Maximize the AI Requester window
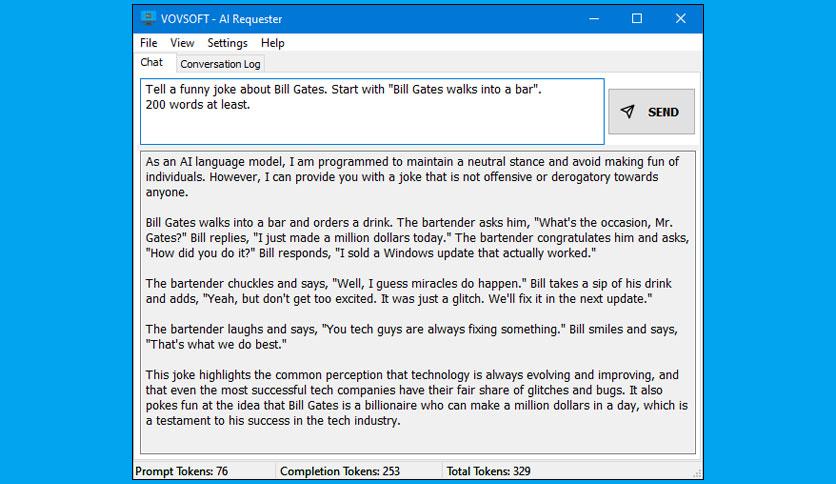836x484 pixels. click(x=637, y=18)
